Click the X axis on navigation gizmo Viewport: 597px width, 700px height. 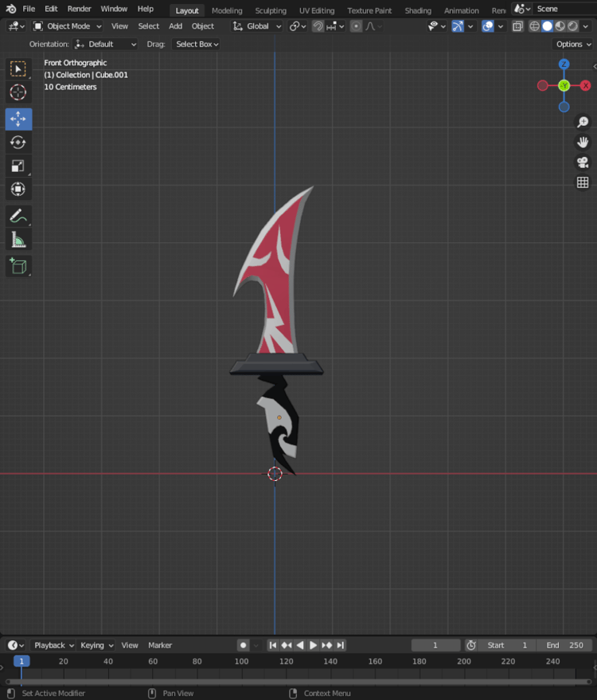click(x=585, y=86)
